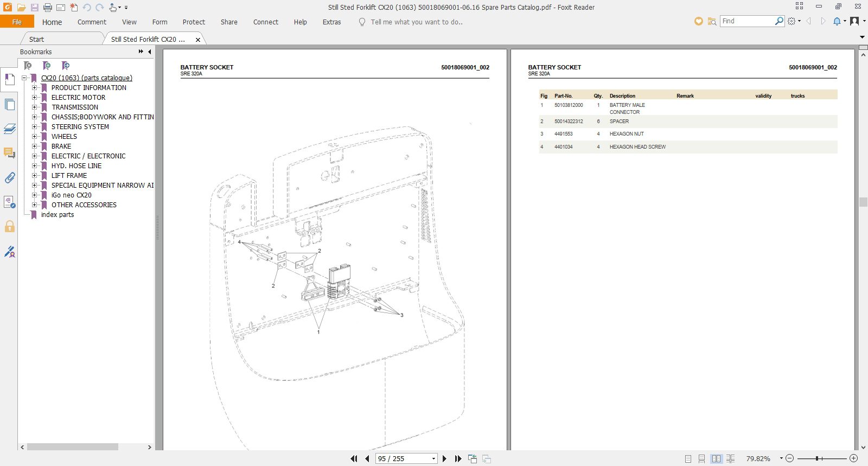The image size is (868, 466).
Task: Open the Help ribbon tab
Action: tap(301, 22)
